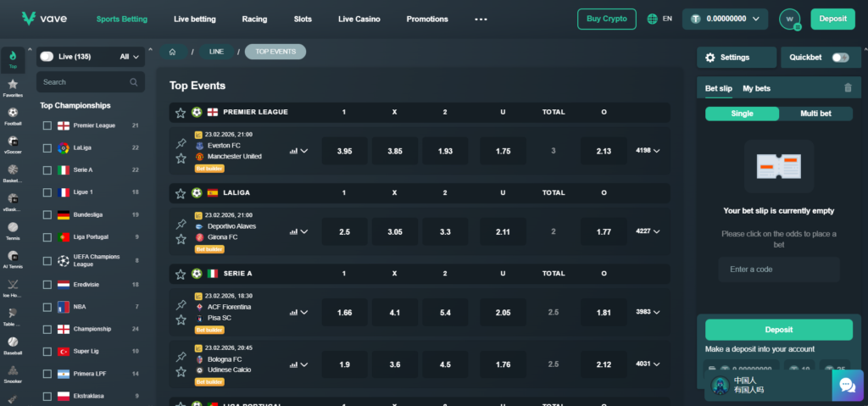Toggle the Live (135) switch
Viewport: 868px width, 406px height.
tap(47, 57)
